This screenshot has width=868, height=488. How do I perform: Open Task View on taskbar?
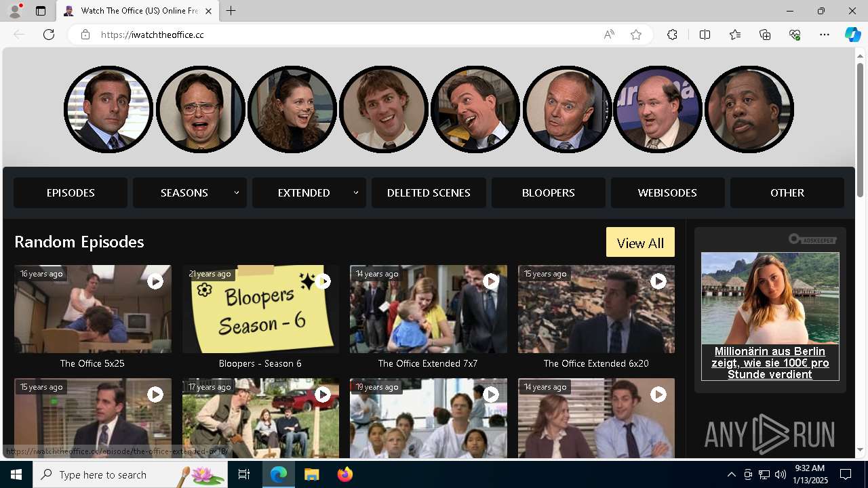tap(244, 474)
